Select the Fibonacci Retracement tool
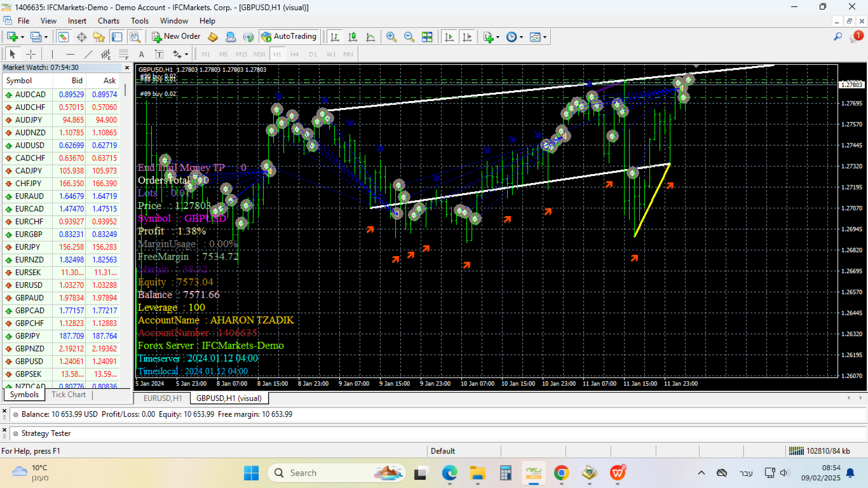 [x=124, y=54]
